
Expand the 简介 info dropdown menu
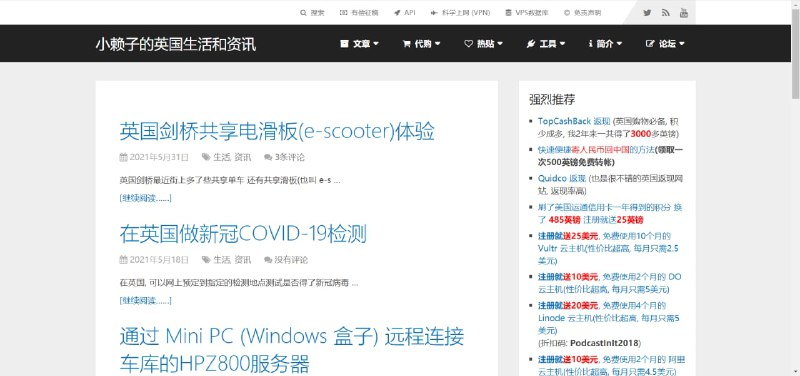[605, 44]
